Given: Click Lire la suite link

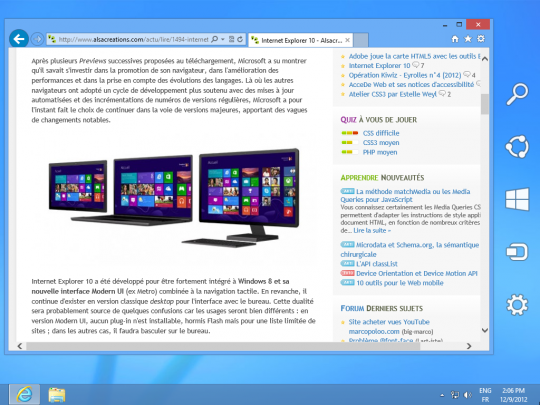Looking at the screenshot, I should point(372,231).
